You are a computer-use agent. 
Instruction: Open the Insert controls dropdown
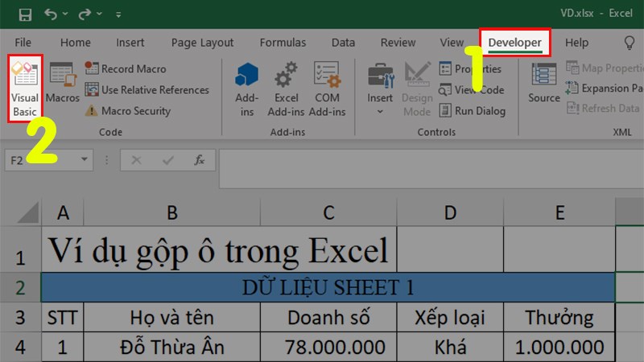point(380,89)
